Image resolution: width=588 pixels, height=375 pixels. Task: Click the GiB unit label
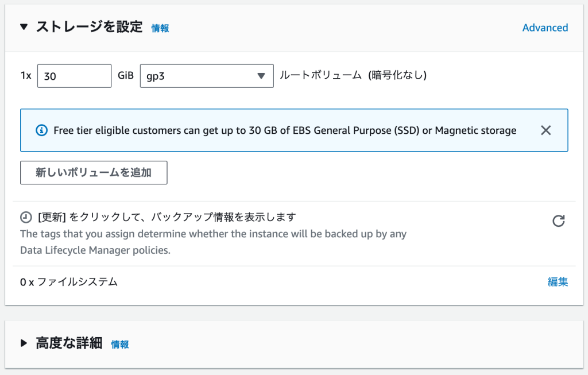[x=126, y=76]
